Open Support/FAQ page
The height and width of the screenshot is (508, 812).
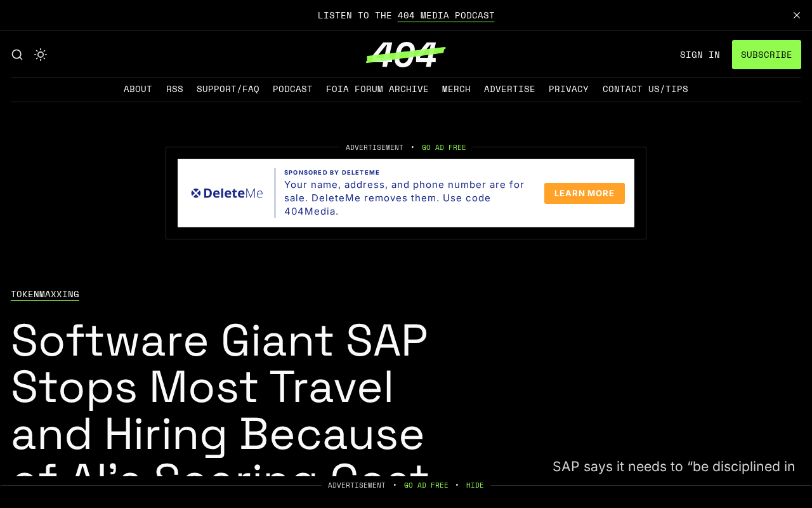click(228, 89)
